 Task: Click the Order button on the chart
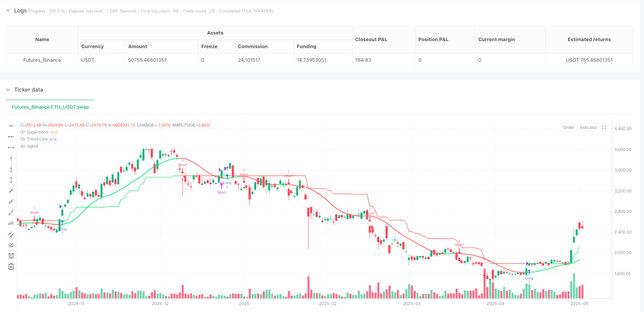[x=569, y=127]
